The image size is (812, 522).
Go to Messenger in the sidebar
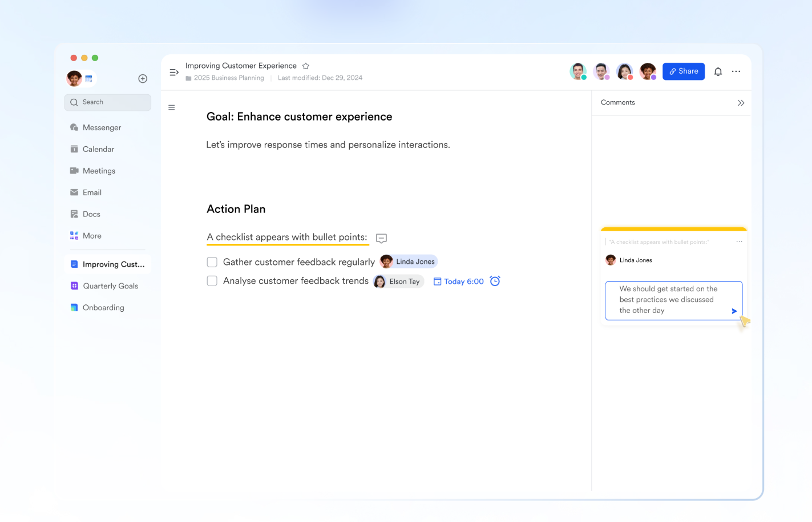click(102, 127)
